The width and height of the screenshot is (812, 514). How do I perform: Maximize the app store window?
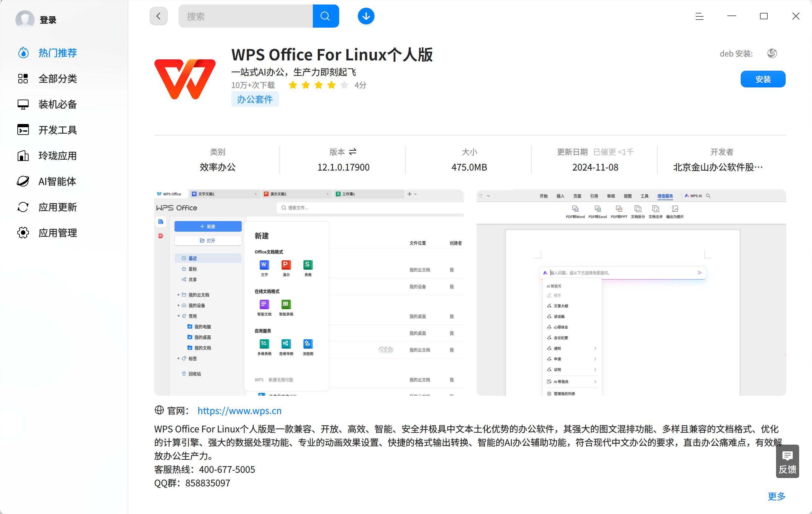pyautogui.click(x=764, y=16)
